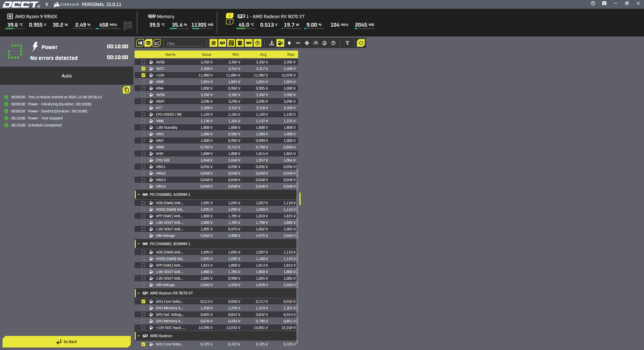The width and height of the screenshot is (644, 350).
Task: Uncheck the 3VCC sensor checkbox
Action: tap(143, 69)
